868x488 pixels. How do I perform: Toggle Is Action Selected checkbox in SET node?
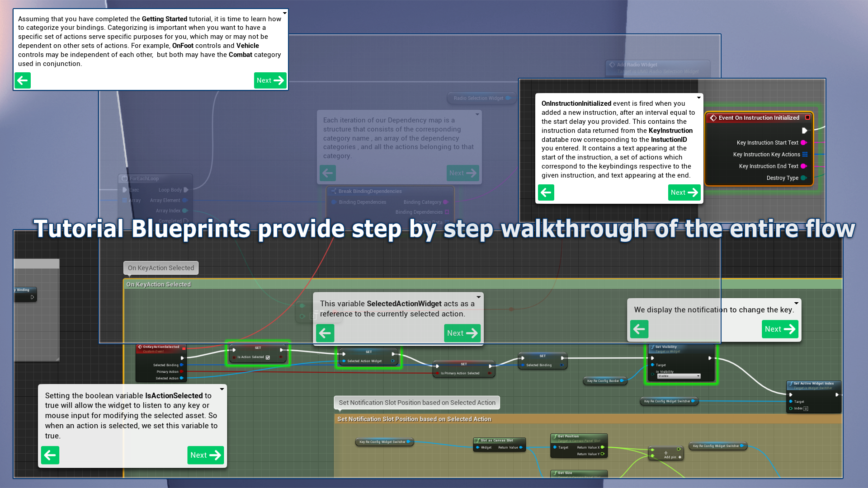[x=268, y=357]
